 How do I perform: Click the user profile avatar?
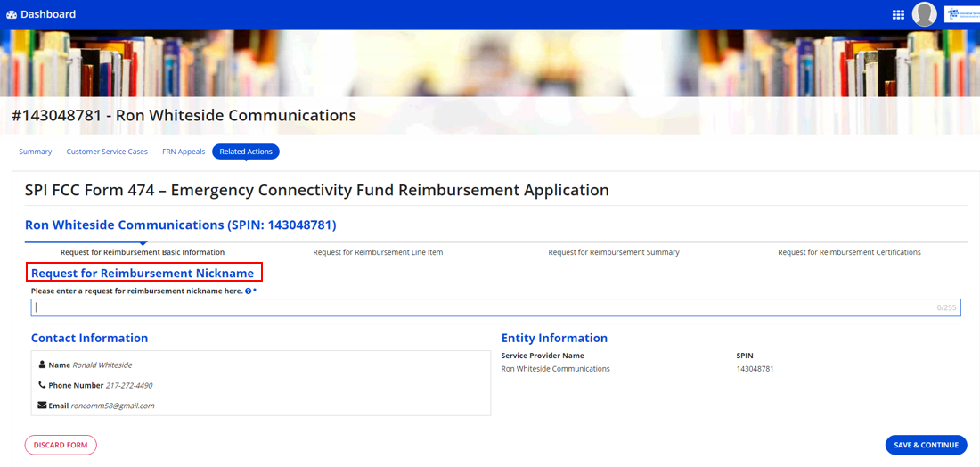925,14
